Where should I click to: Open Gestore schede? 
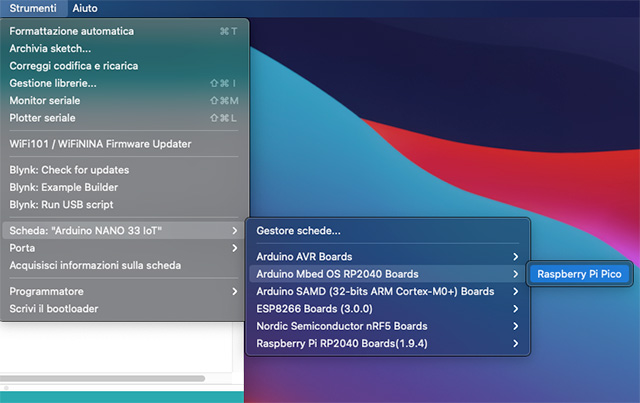[298, 231]
